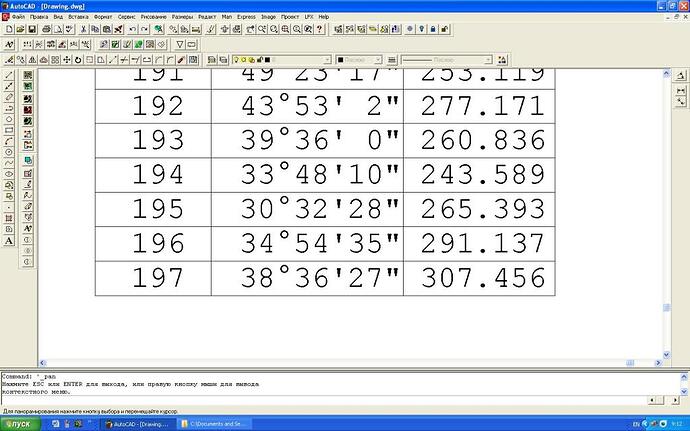Screen dimensions: 690x431
Task: Switch to C:\Documents and Se... taskbar button
Action: (215, 424)
